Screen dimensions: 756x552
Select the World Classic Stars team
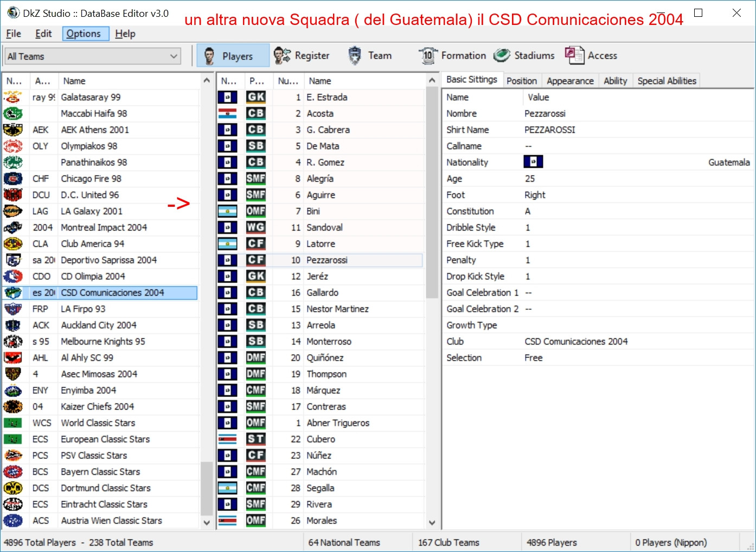coord(98,423)
